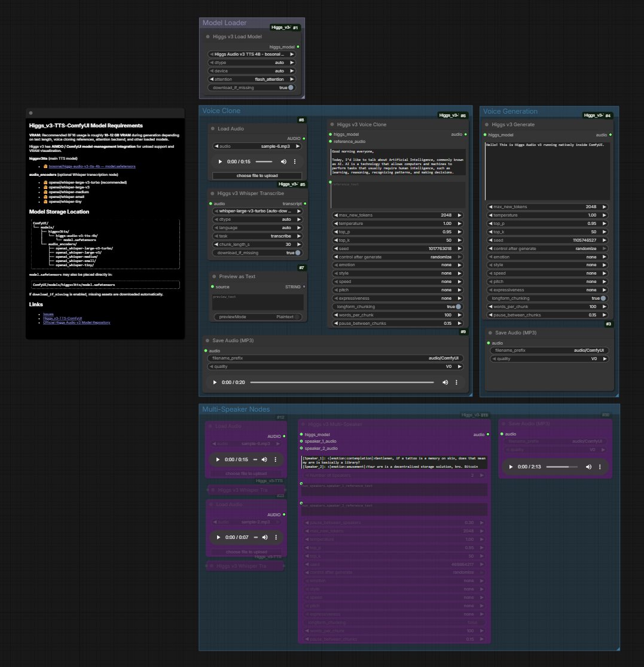Open options menu of 0:07 audio player
Screen dimensions: 644x667
click(276, 537)
